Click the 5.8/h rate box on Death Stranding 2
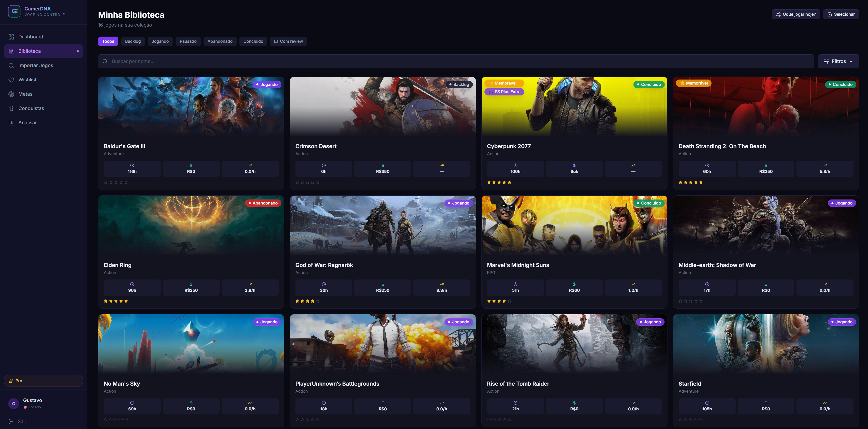Screen dimensions: 868x429 click(825, 169)
